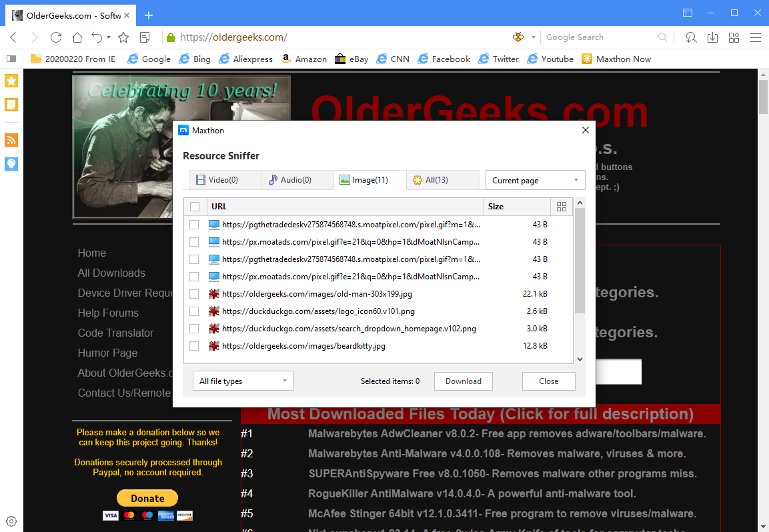769x532 pixels.
Task: Check the beardkitty.jpg row
Action: pos(194,346)
